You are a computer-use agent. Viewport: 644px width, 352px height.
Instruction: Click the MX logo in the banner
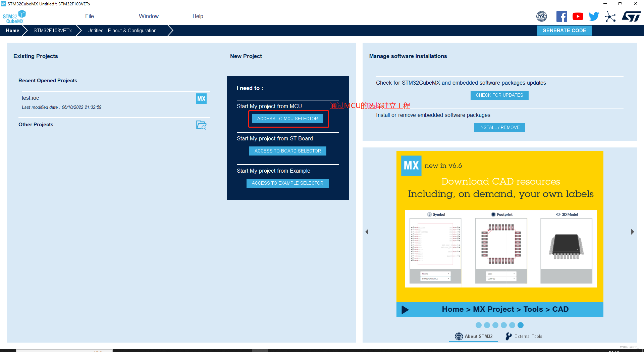pyautogui.click(x=411, y=166)
